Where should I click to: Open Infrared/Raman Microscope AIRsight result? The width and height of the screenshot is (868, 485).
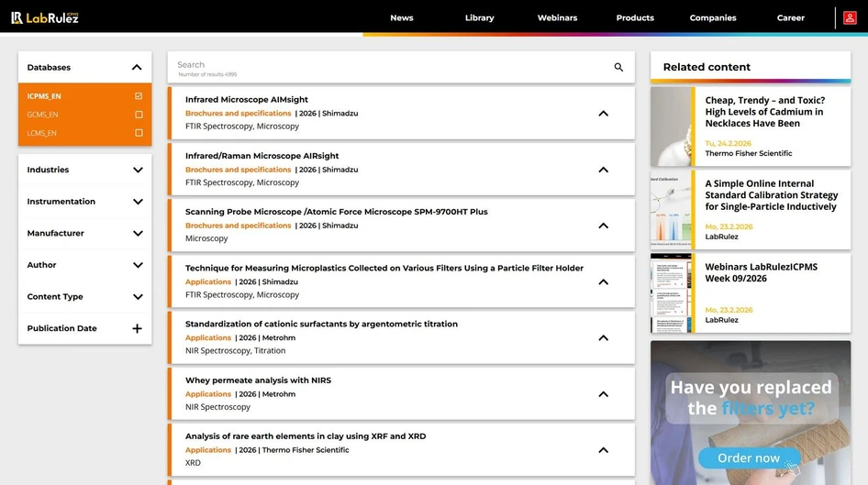[x=262, y=156]
